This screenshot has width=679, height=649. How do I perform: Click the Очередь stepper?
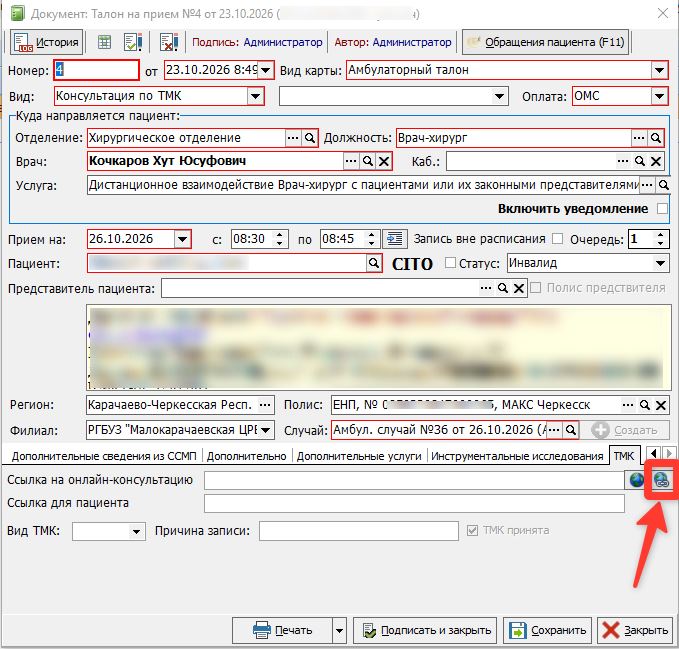coord(660,239)
